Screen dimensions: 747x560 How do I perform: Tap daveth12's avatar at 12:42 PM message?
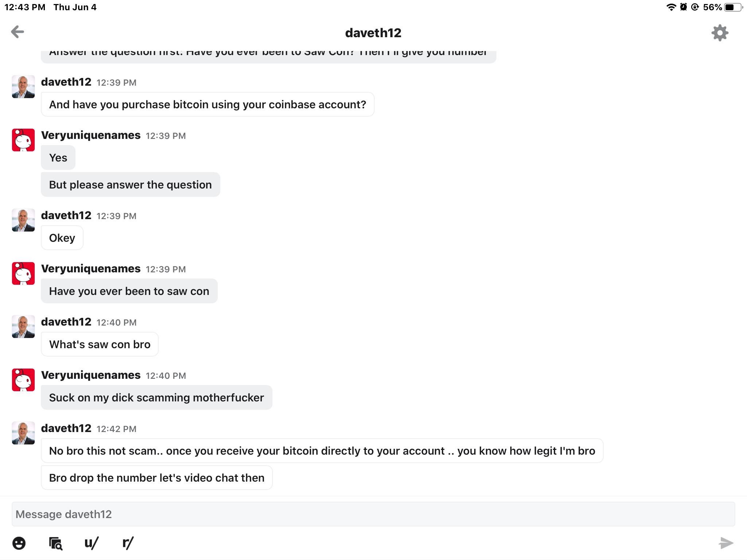pos(23,433)
